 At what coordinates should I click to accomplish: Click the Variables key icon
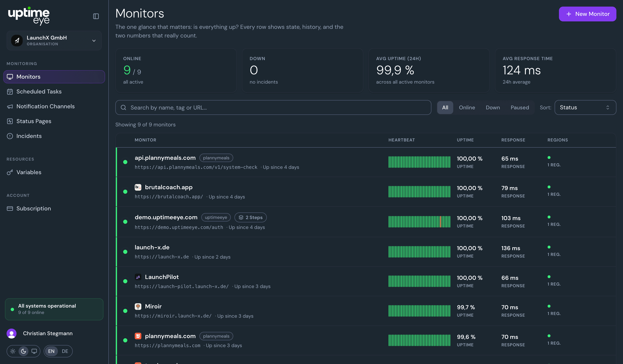coord(10,172)
